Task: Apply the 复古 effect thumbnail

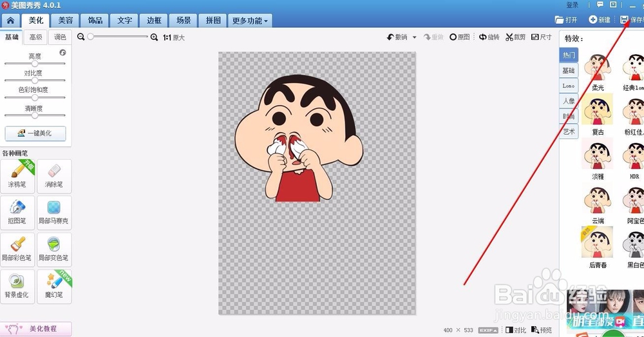Action: pyautogui.click(x=598, y=110)
